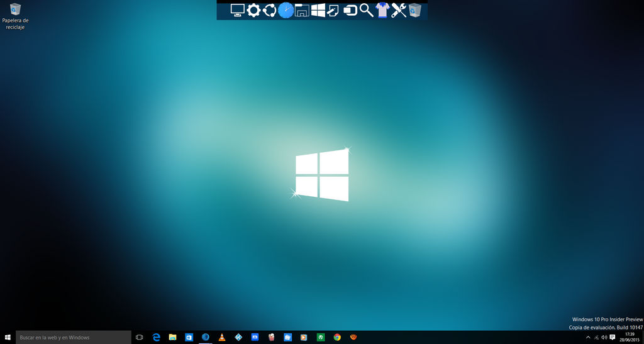The width and height of the screenshot is (644, 344).
Task: Open the gear settings icon in top dock
Action: point(253,10)
